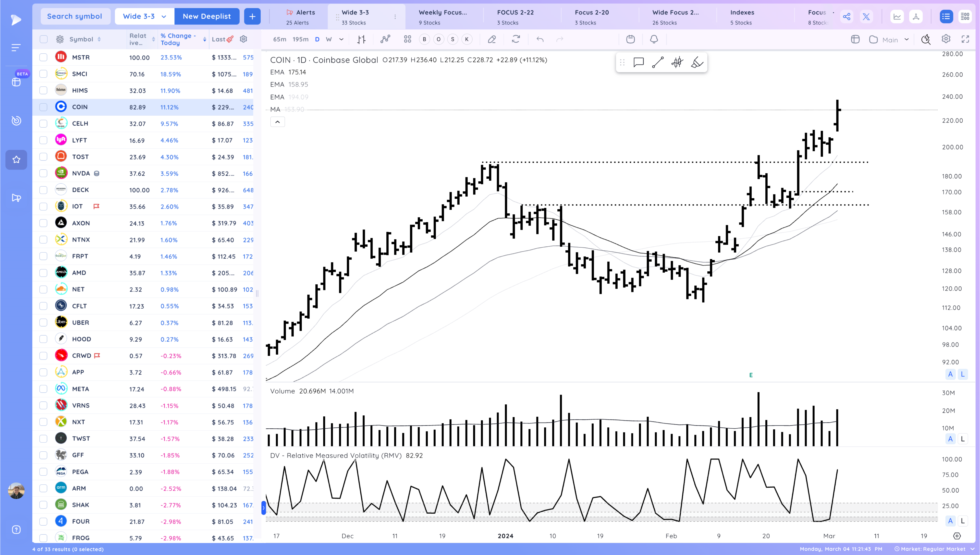This screenshot has height=555, width=980.
Task: Create an alert with the bell icon
Action: [x=654, y=39]
